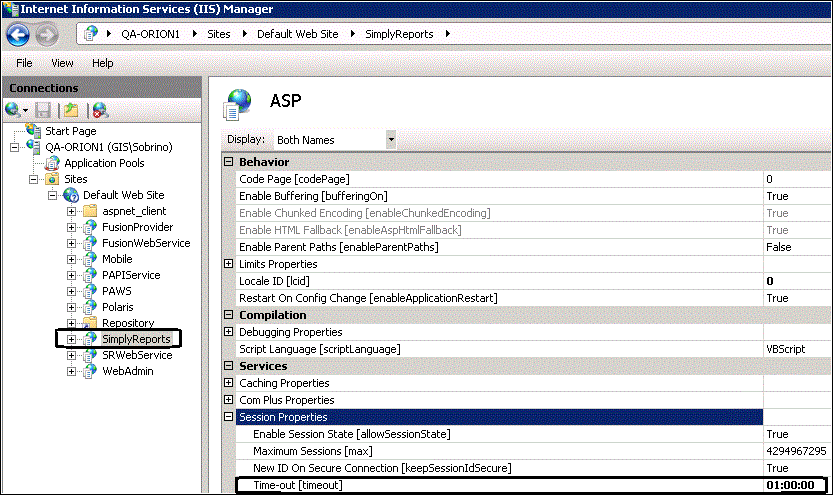Collapse the Session Properties section
The width and height of the screenshot is (833, 495).
[x=228, y=417]
